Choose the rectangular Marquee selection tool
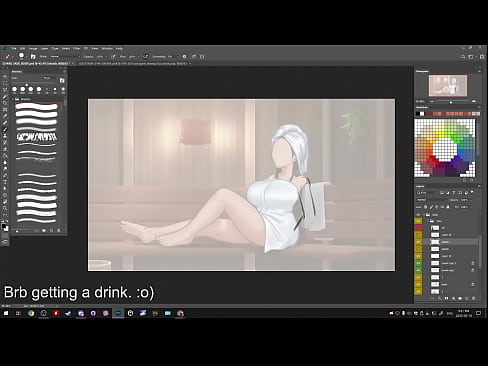Image resolution: width=488 pixels, height=366 pixels. tap(5, 83)
